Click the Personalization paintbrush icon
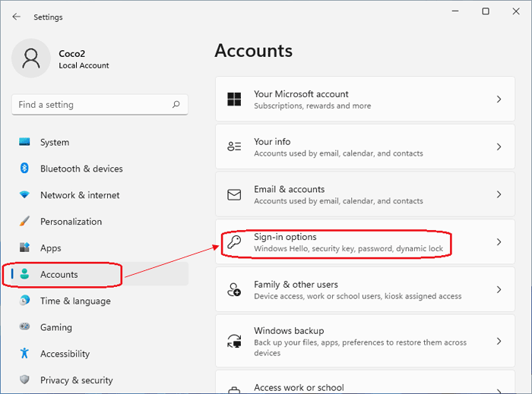The width and height of the screenshot is (532, 394). [24, 221]
